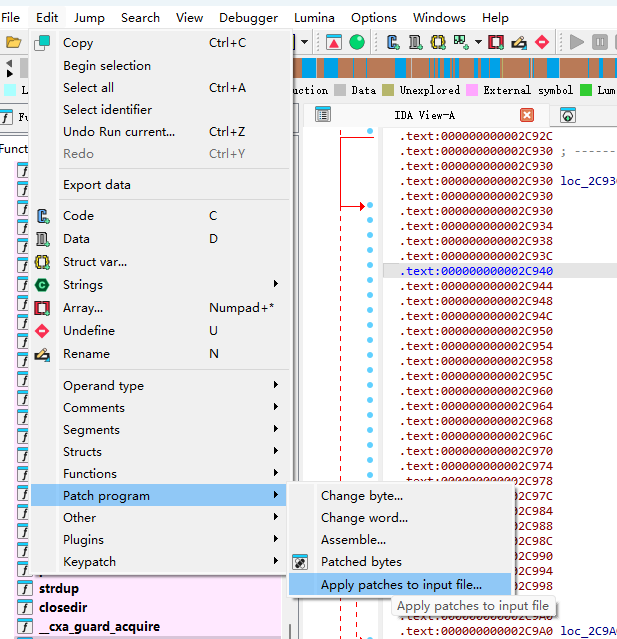This screenshot has height=639, width=617.
Task: Click the Code icon in the toolbar
Action: (393, 42)
